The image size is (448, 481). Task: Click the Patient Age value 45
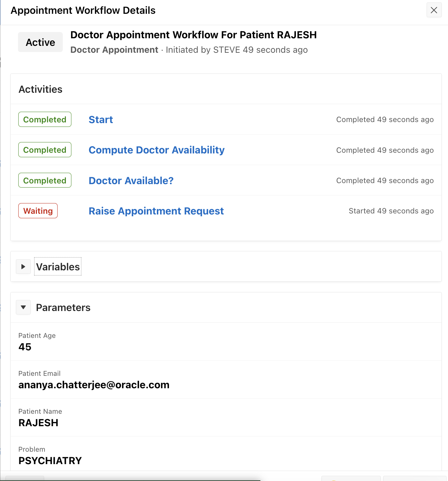25,347
